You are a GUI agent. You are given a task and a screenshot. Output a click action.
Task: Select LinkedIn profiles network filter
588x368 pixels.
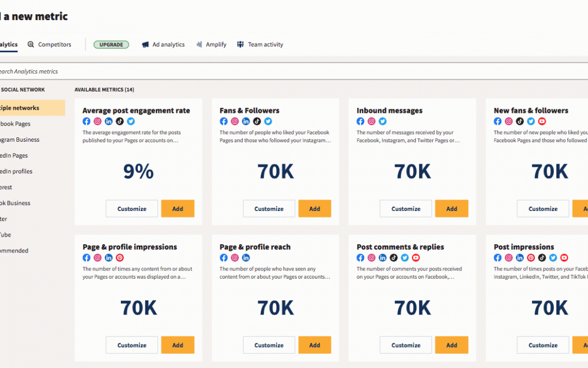coord(16,171)
